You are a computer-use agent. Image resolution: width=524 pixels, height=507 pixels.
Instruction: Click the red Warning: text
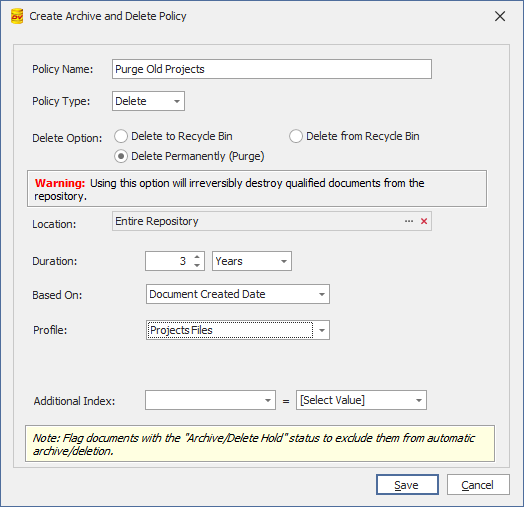(60, 183)
